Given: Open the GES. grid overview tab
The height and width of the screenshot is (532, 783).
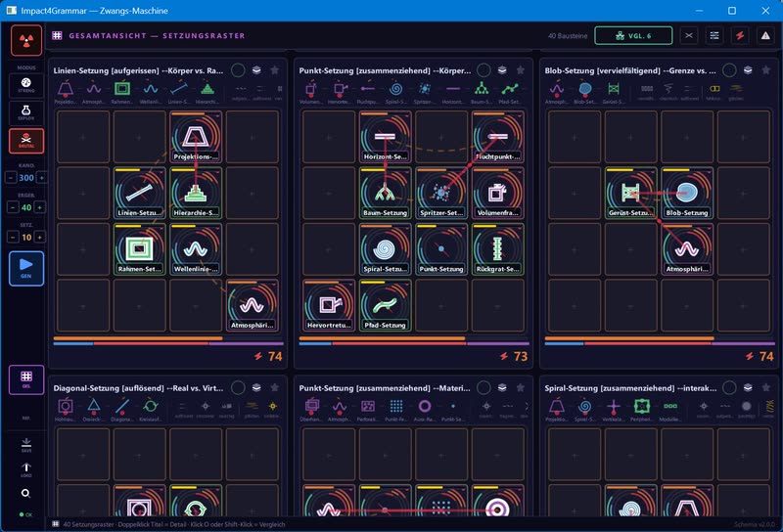Looking at the screenshot, I should click(26, 379).
